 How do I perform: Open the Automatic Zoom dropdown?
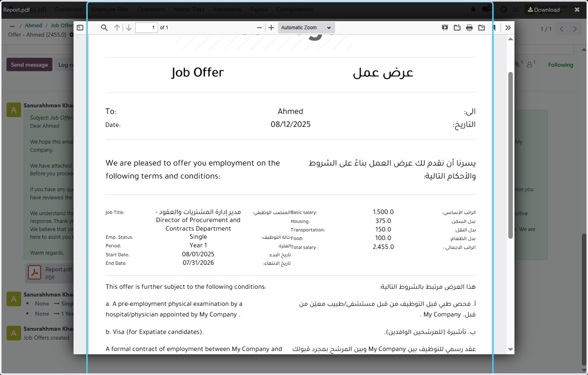click(x=306, y=28)
